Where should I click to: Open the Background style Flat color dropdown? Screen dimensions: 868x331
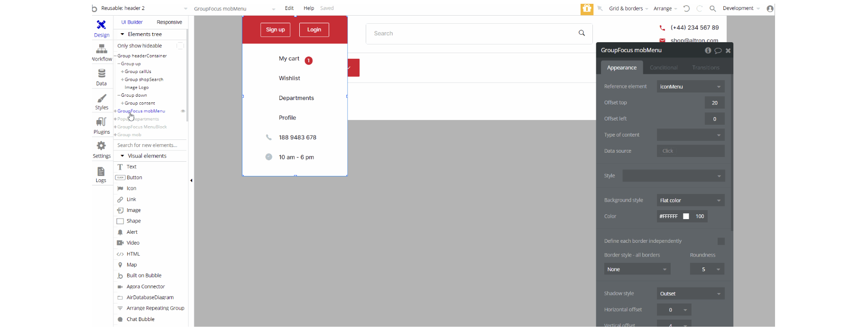pos(691,200)
